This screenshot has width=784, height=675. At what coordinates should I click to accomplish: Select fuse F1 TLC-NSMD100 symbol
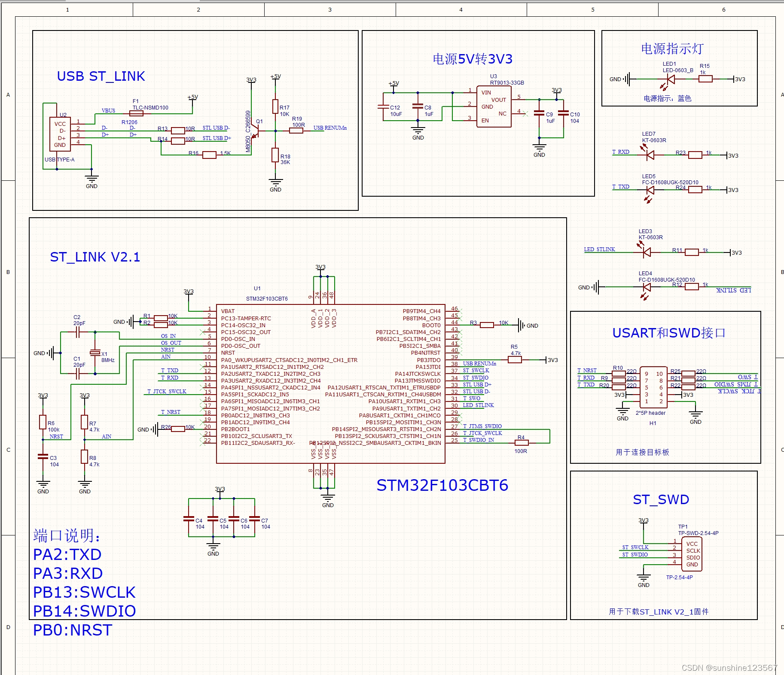(136, 113)
